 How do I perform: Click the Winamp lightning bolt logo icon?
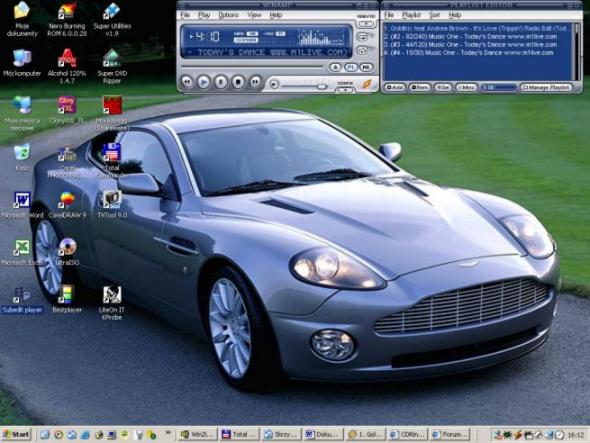pyautogui.click(x=366, y=84)
